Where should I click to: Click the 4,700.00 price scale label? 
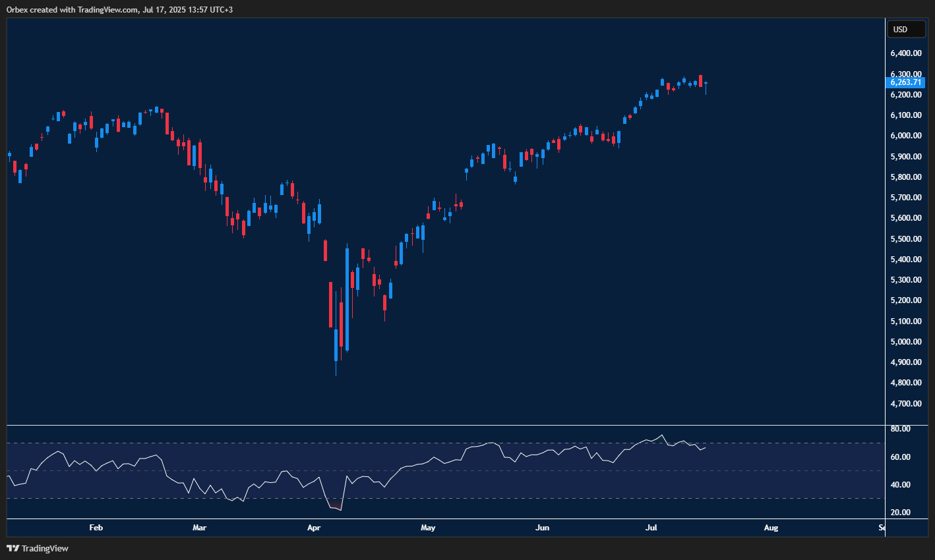coord(905,404)
